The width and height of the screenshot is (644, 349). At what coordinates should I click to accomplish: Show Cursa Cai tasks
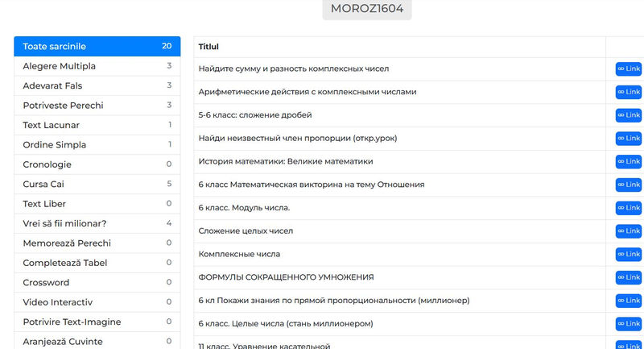97,184
